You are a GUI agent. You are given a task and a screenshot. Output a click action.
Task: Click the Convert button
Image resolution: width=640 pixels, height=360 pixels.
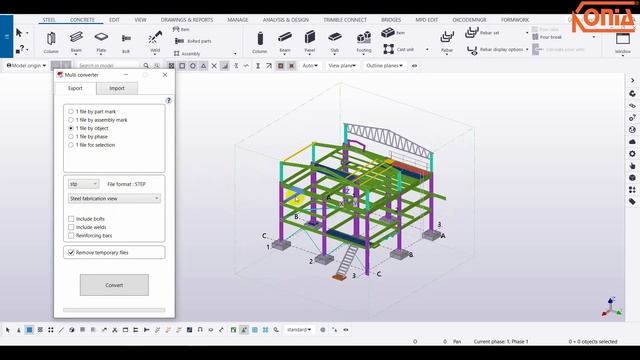[x=114, y=285]
